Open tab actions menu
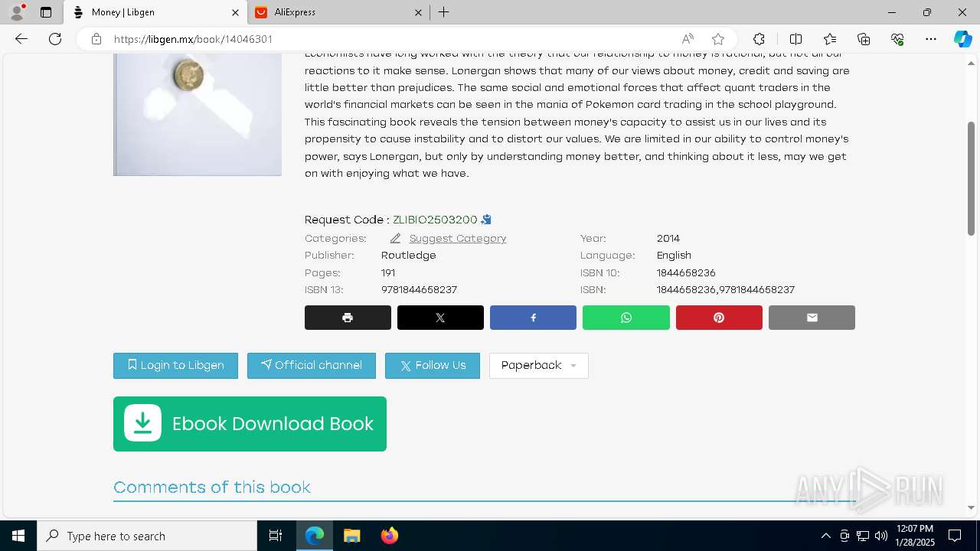The image size is (980, 551). click(46, 12)
